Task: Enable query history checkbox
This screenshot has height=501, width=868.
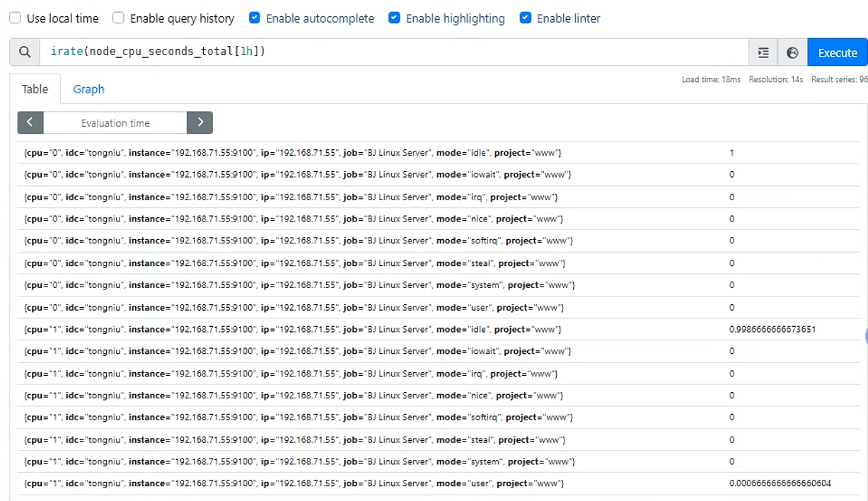Action: 119,18
